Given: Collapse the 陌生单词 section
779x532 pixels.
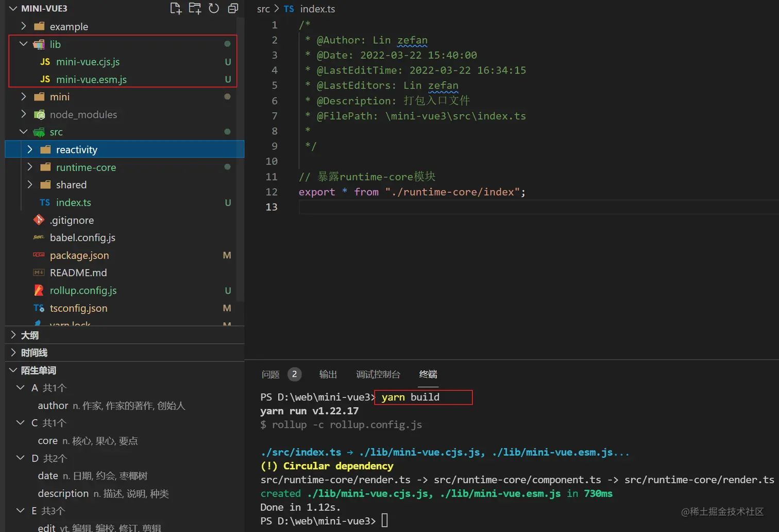Looking at the screenshot, I should [13, 370].
